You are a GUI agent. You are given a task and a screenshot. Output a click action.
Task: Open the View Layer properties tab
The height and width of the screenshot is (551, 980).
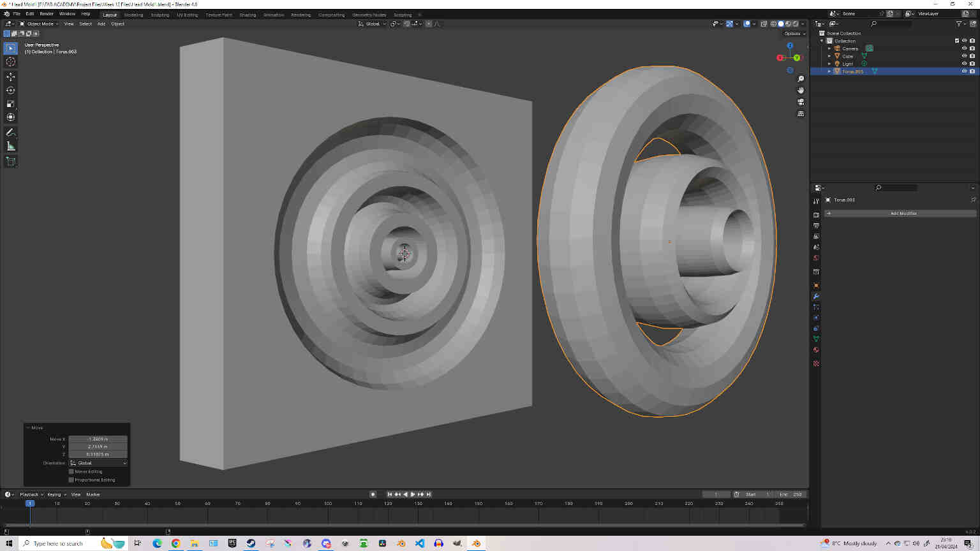click(816, 237)
